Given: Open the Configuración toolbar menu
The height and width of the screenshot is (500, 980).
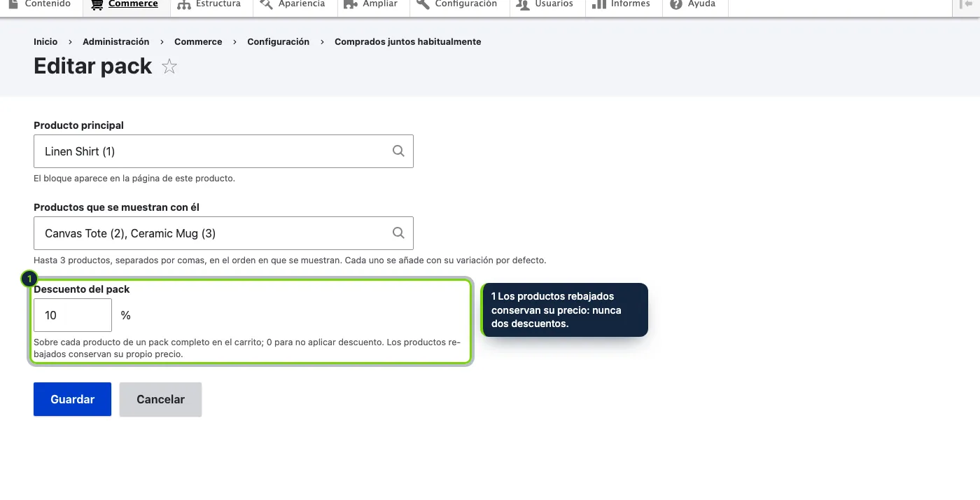Looking at the screenshot, I should click(x=456, y=6).
